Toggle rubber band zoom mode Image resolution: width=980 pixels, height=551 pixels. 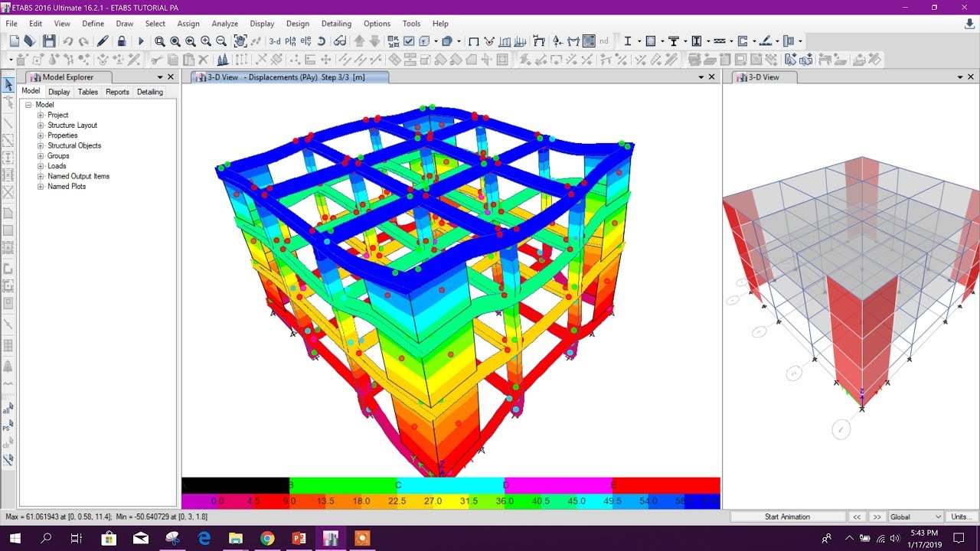point(160,41)
